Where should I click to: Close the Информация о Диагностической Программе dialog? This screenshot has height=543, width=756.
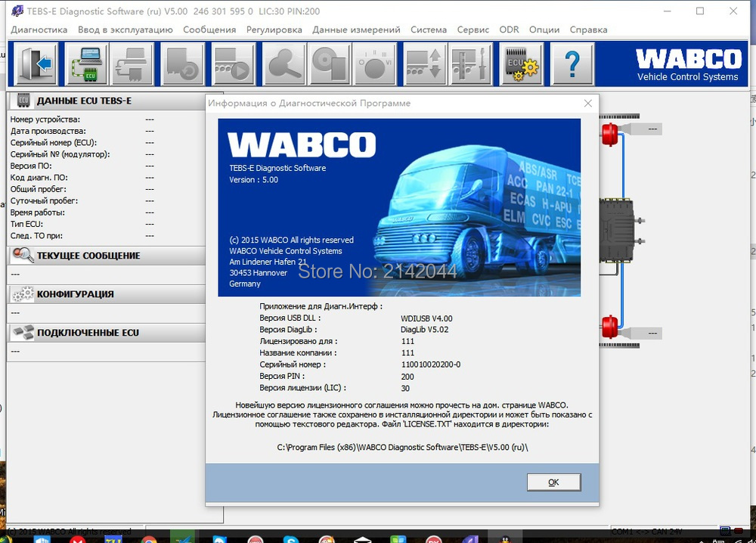588,104
